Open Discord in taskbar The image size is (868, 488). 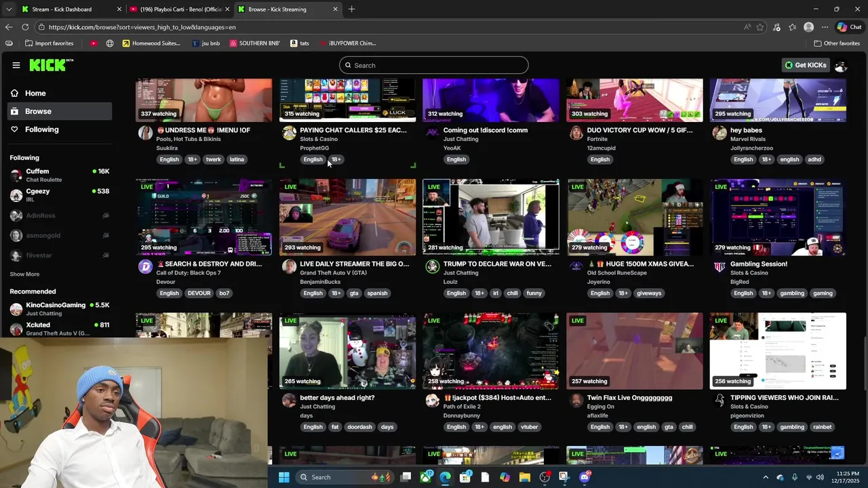click(x=585, y=477)
